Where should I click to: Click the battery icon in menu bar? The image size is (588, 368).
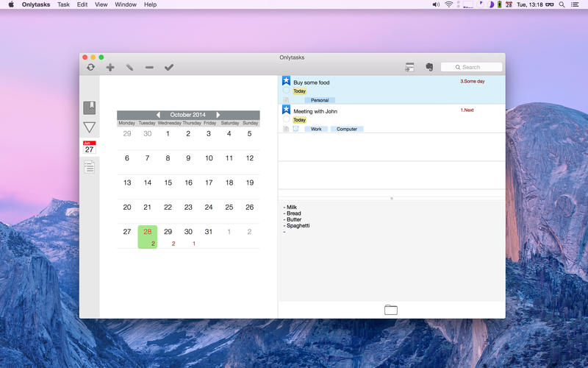(x=500, y=4)
